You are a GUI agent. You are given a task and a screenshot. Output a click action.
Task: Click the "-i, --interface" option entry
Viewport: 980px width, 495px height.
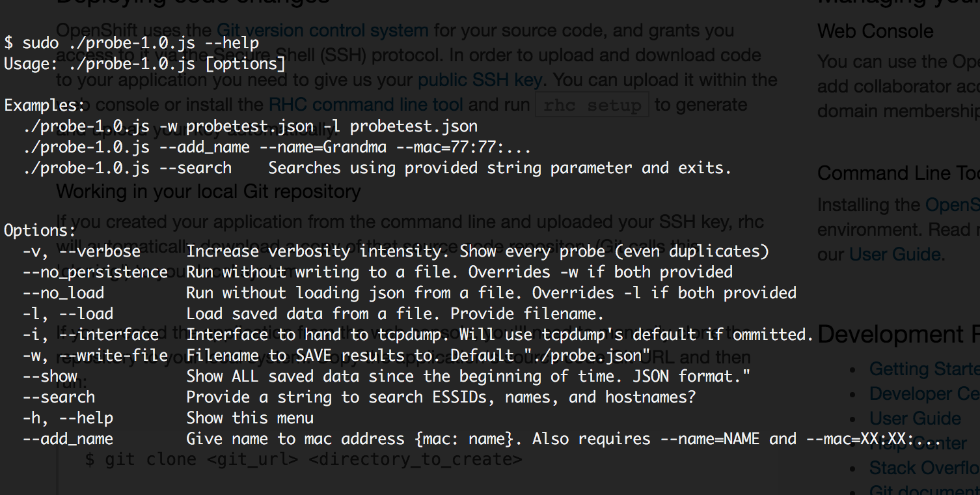click(x=90, y=335)
